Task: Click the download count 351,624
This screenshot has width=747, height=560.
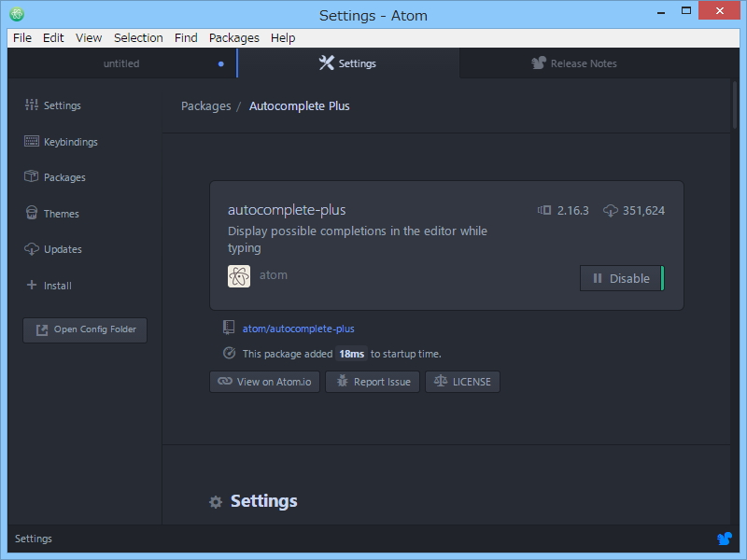Action: point(643,211)
